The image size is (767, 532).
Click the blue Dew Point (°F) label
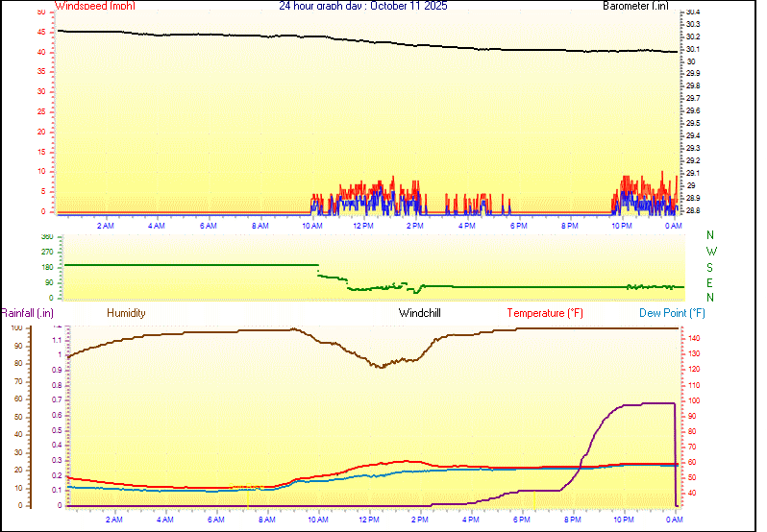point(672,313)
